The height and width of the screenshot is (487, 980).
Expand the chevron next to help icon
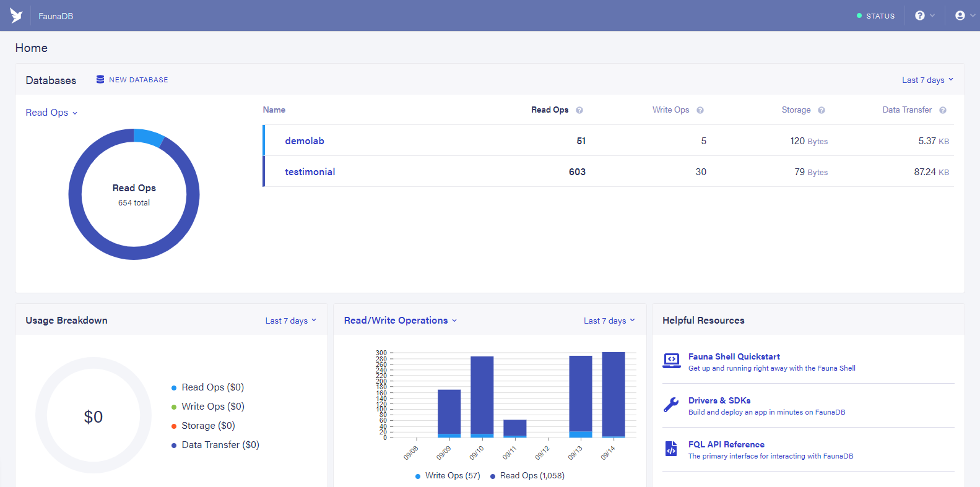pos(932,15)
